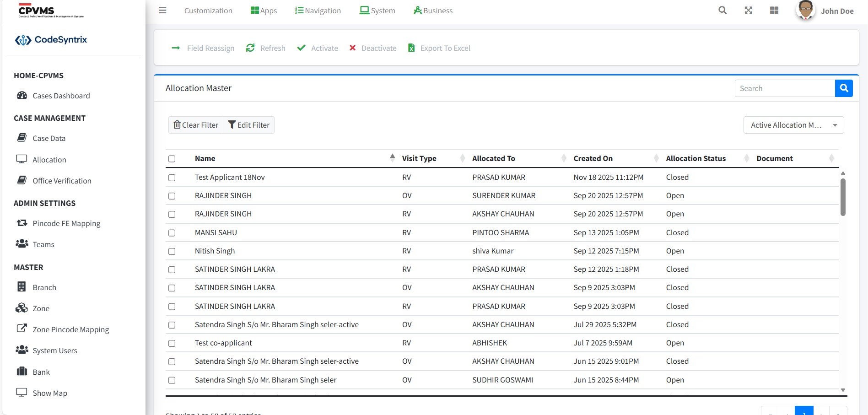Tick the checkbox for MANSI SAHU
Screen dimensions: 868x415
(x=172, y=233)
